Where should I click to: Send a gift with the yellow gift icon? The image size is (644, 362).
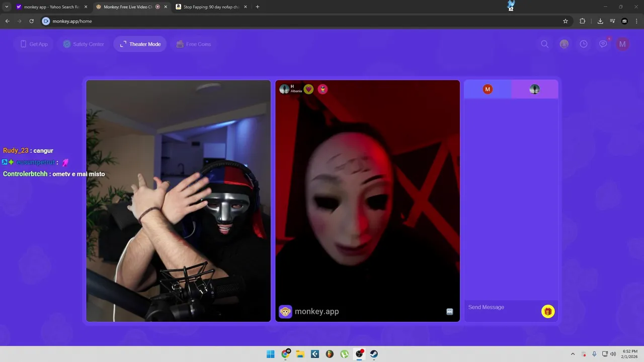point(547,311)
